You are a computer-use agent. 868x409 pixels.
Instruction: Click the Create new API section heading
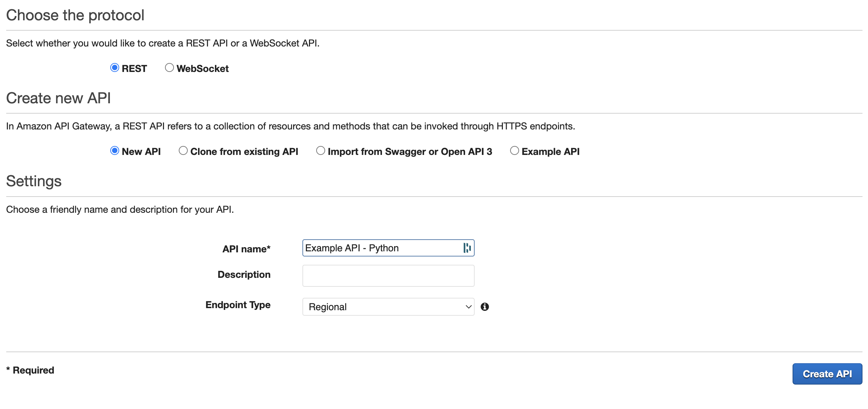59,98
